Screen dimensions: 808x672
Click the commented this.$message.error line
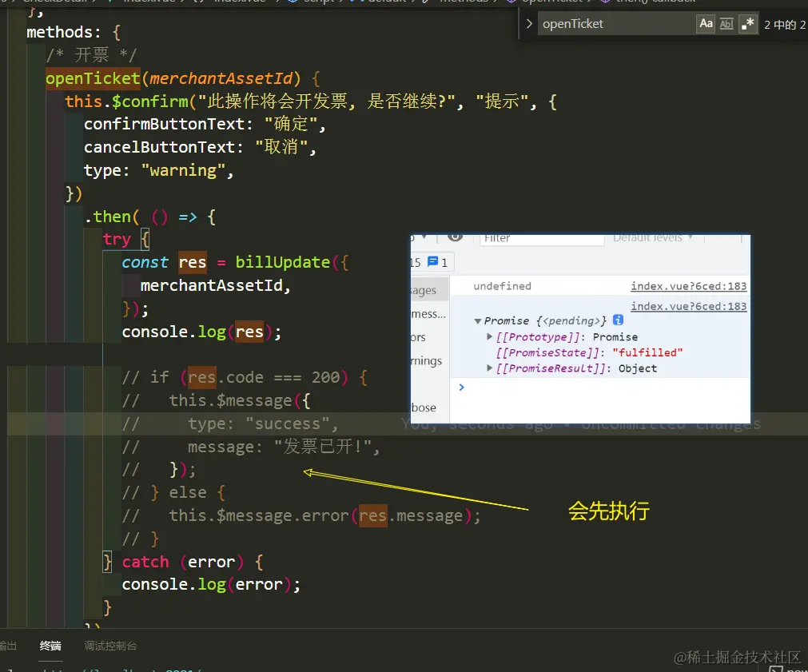[301, 516]
